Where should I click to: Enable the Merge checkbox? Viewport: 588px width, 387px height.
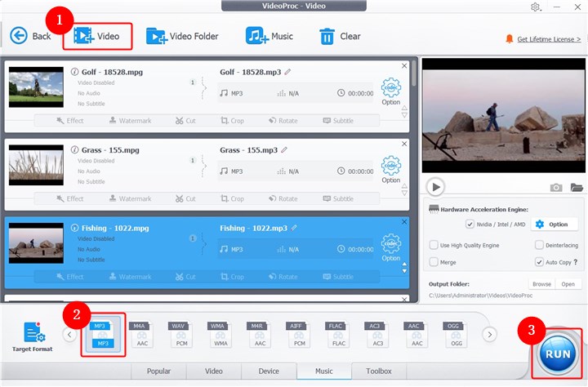434,262
